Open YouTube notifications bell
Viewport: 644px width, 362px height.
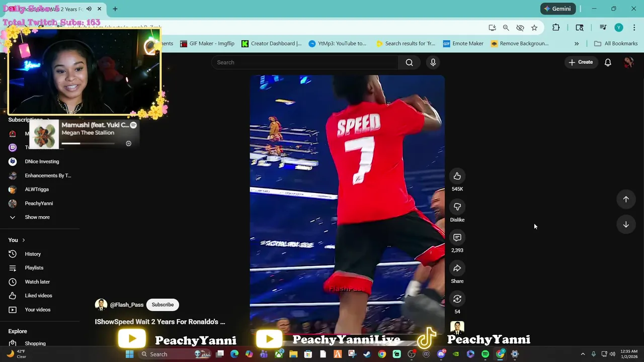608,62
